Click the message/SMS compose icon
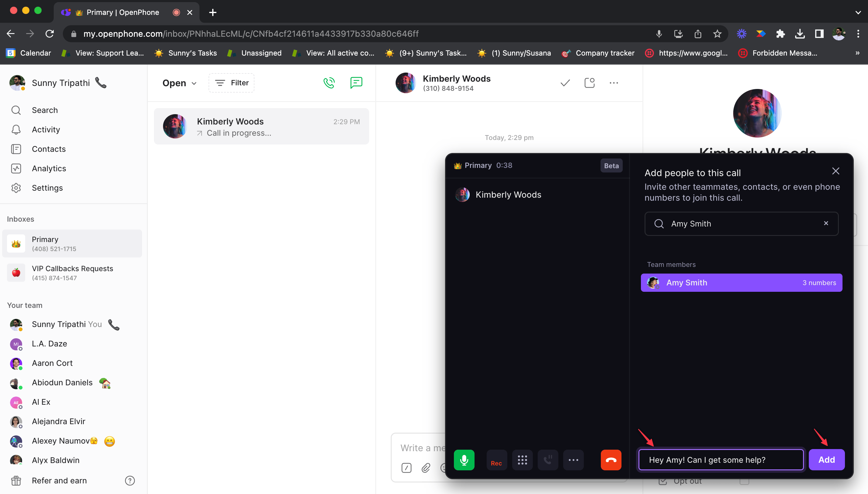 [356, 83]
